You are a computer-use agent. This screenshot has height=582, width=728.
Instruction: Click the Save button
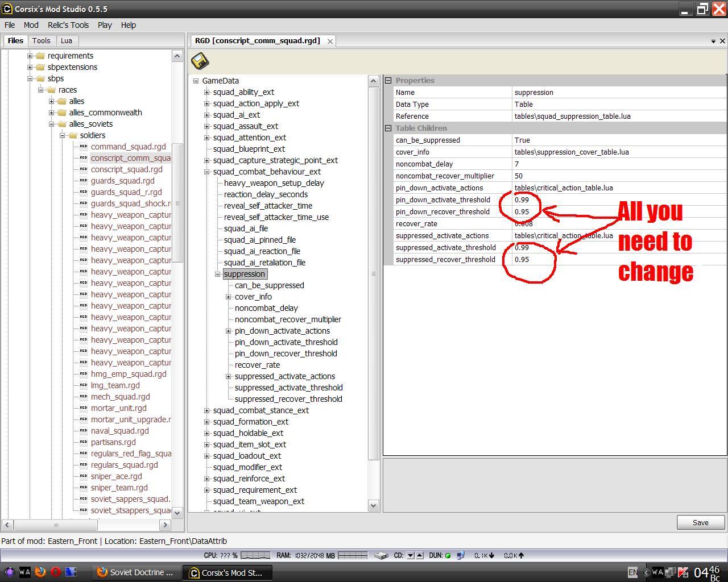[700, 523]
